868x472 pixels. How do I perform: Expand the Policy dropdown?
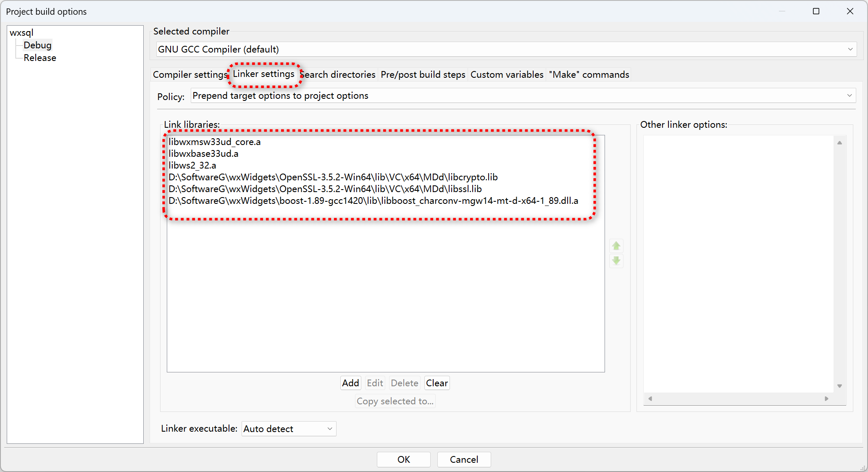pyautogui.click(x=523, y=96)
